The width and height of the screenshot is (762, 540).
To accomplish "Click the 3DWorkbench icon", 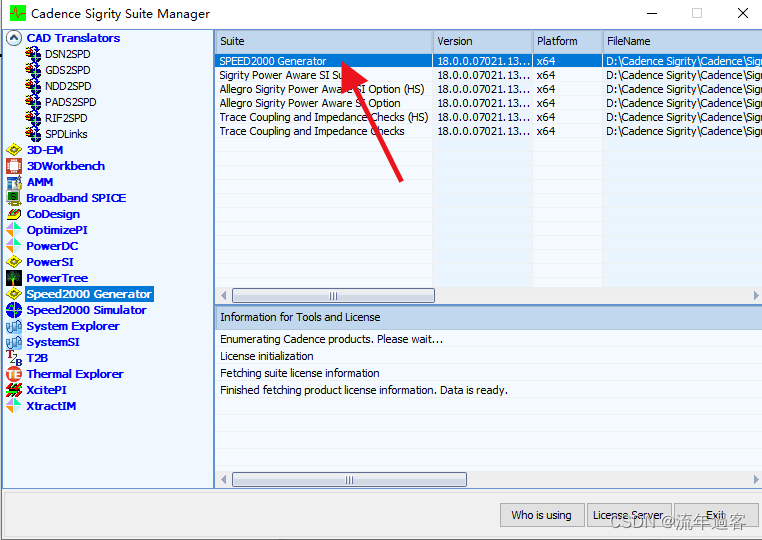I will point(14,166).
